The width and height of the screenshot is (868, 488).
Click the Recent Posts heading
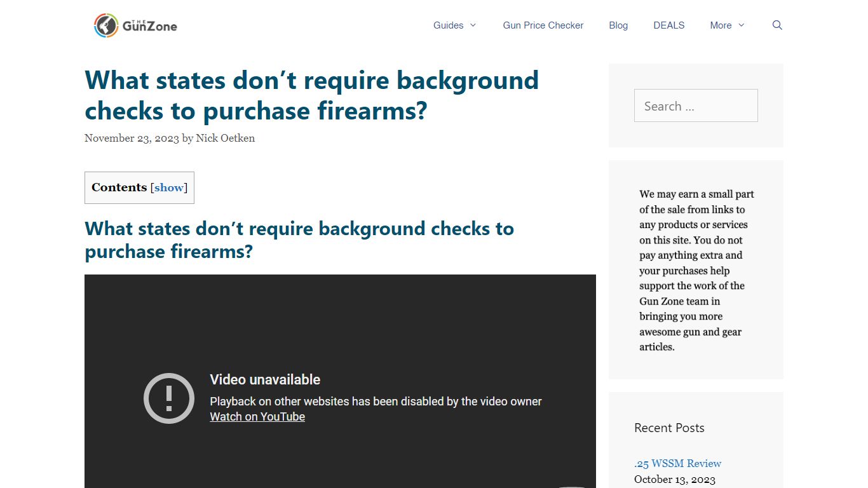coord(669,428)
